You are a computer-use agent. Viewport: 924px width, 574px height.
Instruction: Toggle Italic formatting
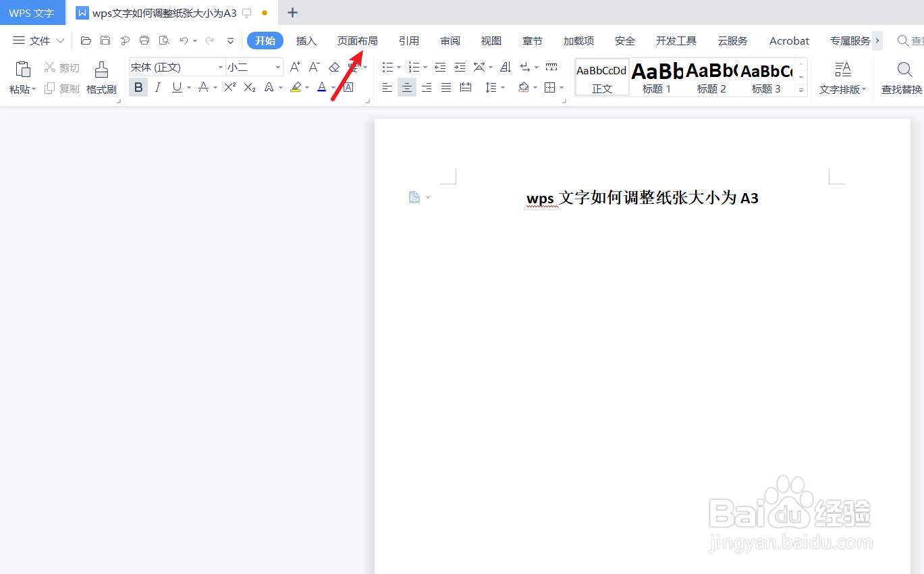click(x=158, y=87)
